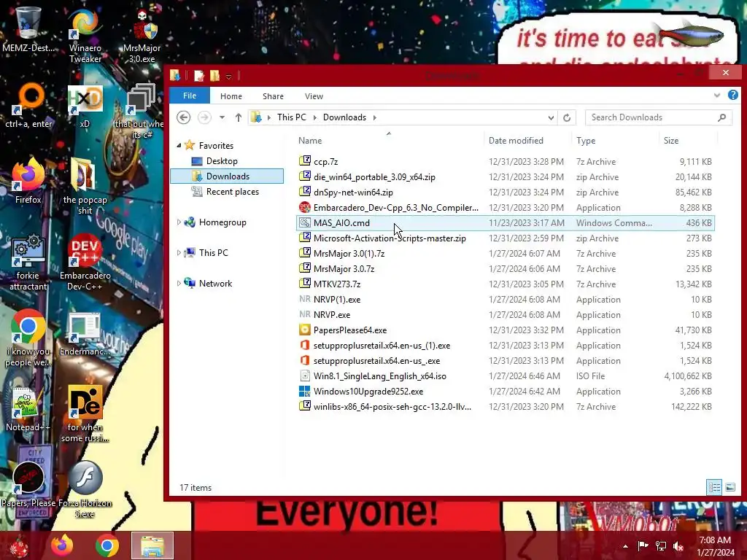The width and height of the screenshot is (747, 560).
Task: Switch to the Home ribbon tab
Action: pyautogui.click(x=231, y=96)
